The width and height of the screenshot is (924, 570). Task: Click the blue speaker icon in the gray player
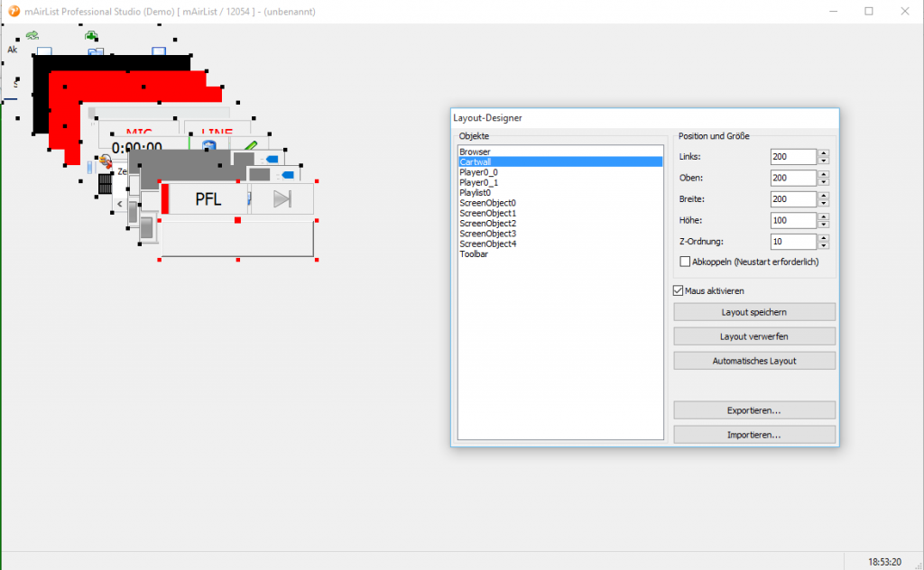(271, 160)
